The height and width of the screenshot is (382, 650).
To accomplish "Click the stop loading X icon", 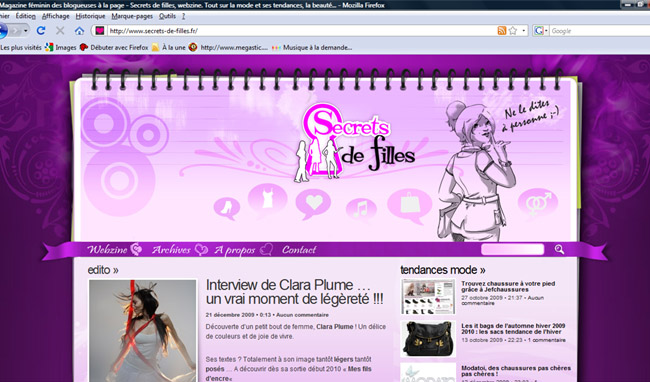I will pyautogui.click(x=60, y=31).
